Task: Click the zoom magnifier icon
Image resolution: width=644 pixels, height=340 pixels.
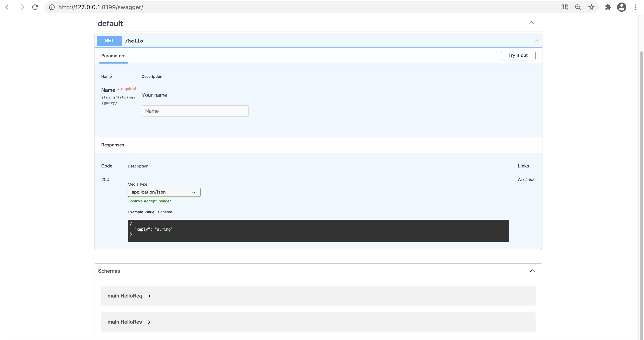Action: (x=578, y=7)
